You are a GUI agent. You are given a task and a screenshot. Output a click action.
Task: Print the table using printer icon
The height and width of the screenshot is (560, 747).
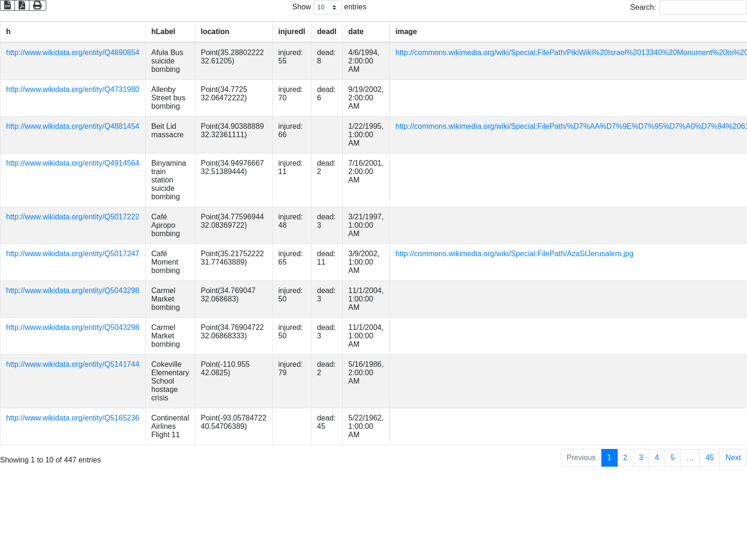[37, 5]
